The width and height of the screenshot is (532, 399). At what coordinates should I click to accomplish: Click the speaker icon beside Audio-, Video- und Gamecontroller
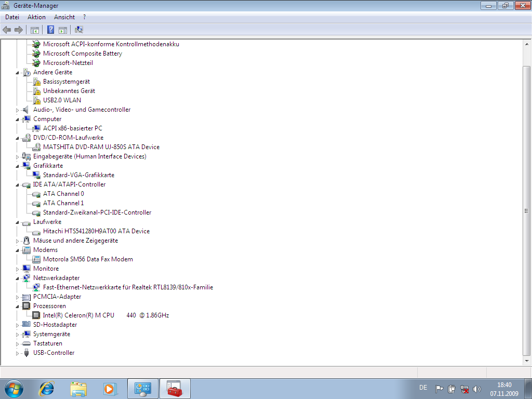point(26,110)
